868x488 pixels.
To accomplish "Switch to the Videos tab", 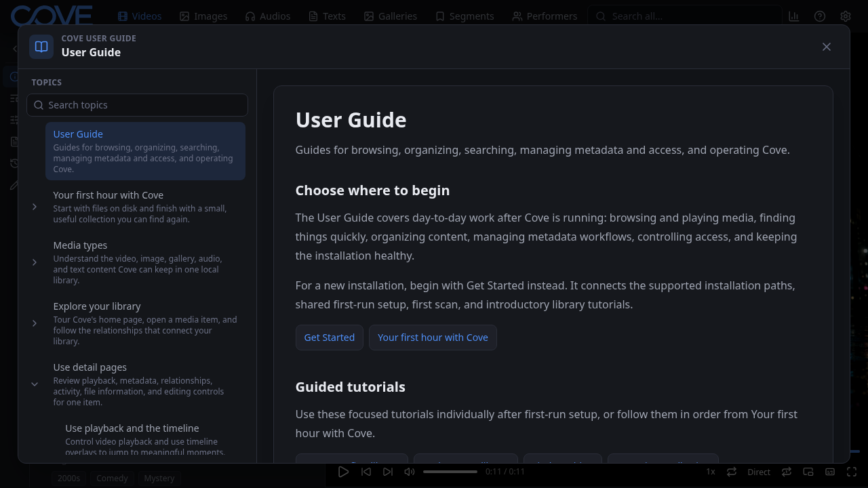I will [140, 16].
